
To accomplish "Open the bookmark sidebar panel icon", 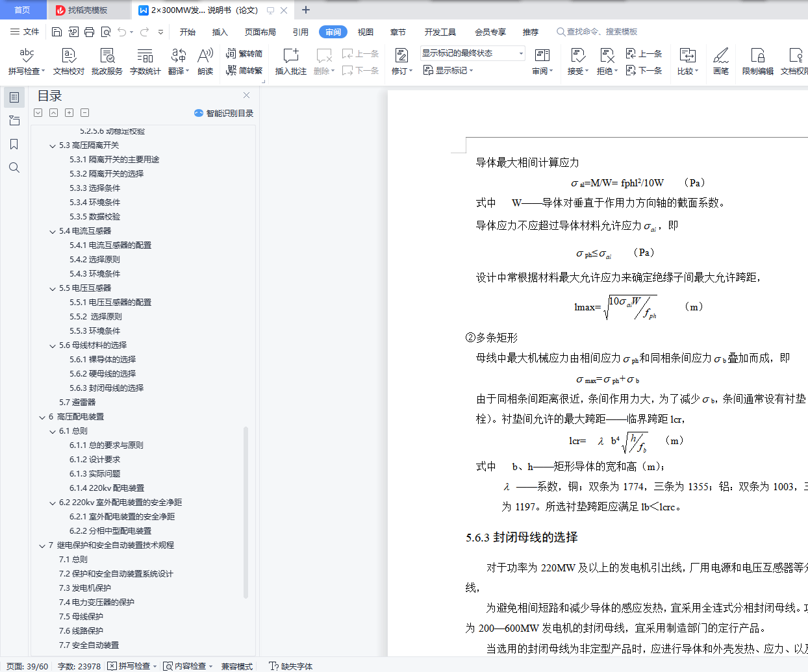I will [14, 144].
